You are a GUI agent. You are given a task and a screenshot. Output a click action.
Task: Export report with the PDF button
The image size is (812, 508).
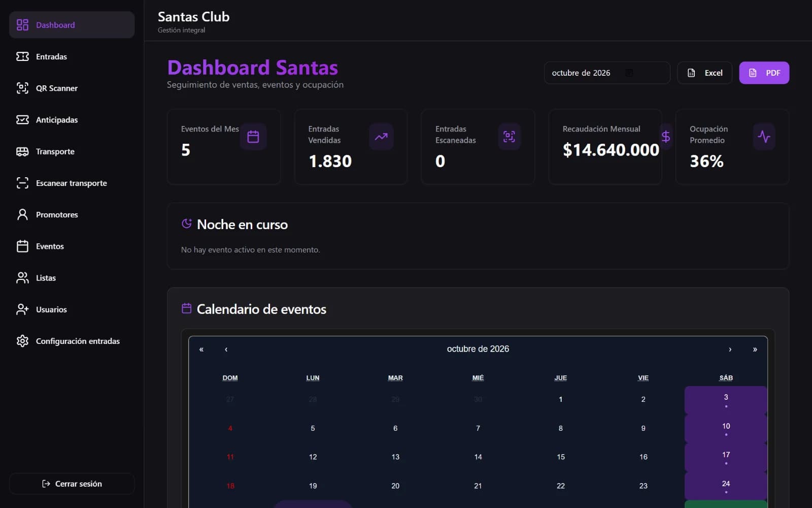(x=764, y=73)
